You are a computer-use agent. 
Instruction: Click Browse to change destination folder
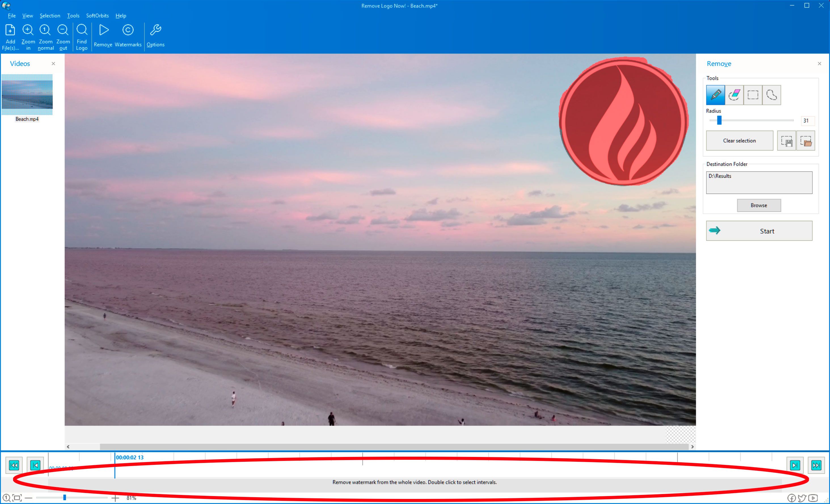point(759,205)
